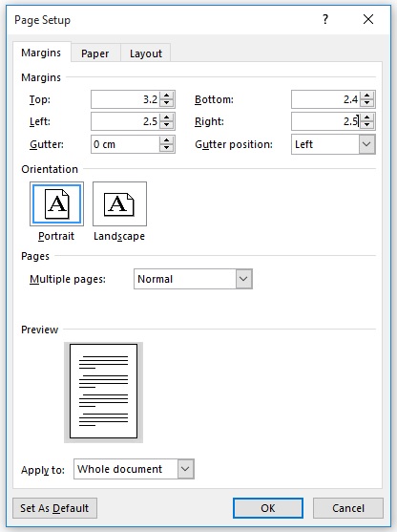Viewport: 397px width, 532px height.
Task: Open the Gutter position dropdown
Action: pyautogui.click(x=366, y=144)
